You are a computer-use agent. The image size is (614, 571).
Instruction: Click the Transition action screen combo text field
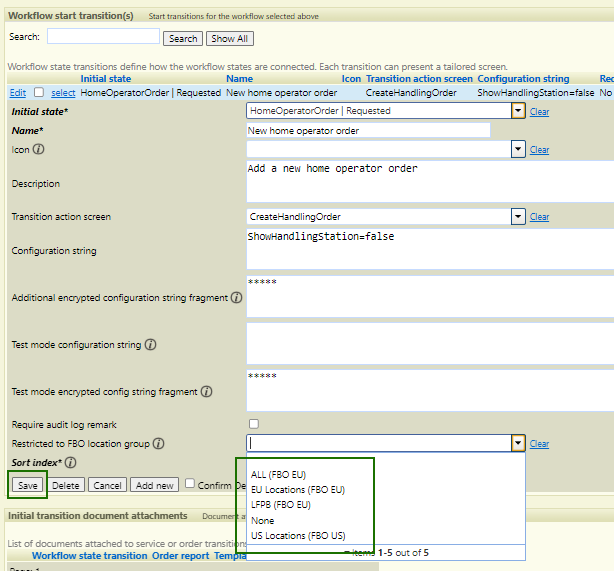click(379, 216)
